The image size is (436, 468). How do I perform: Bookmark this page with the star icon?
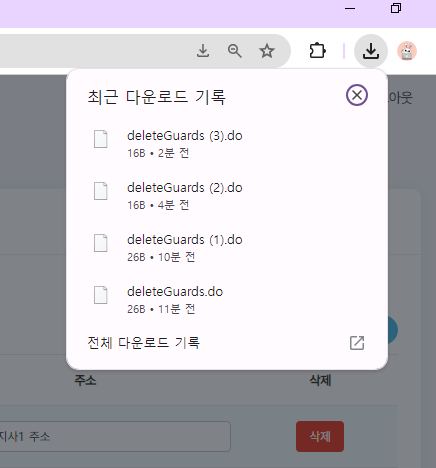pos(267,51)
